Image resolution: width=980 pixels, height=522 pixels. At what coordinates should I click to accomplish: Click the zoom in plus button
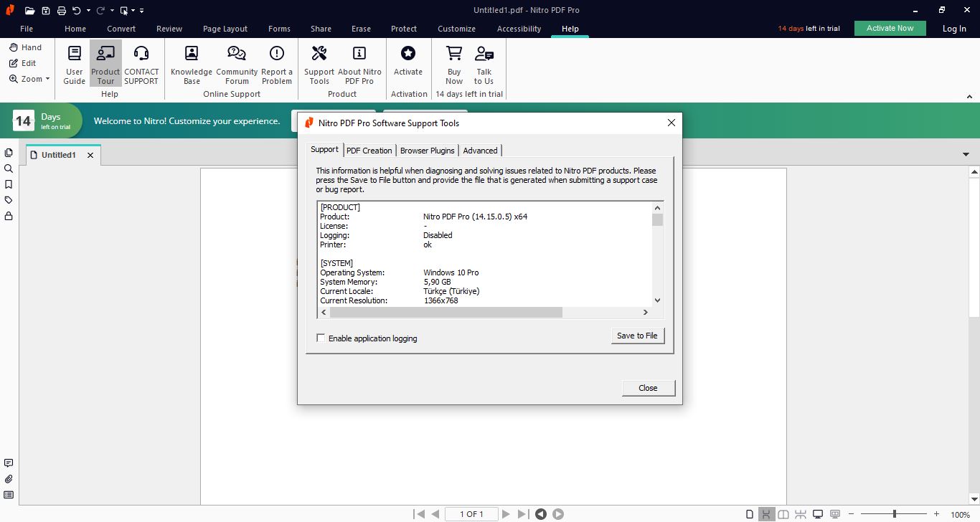(936, 514)
